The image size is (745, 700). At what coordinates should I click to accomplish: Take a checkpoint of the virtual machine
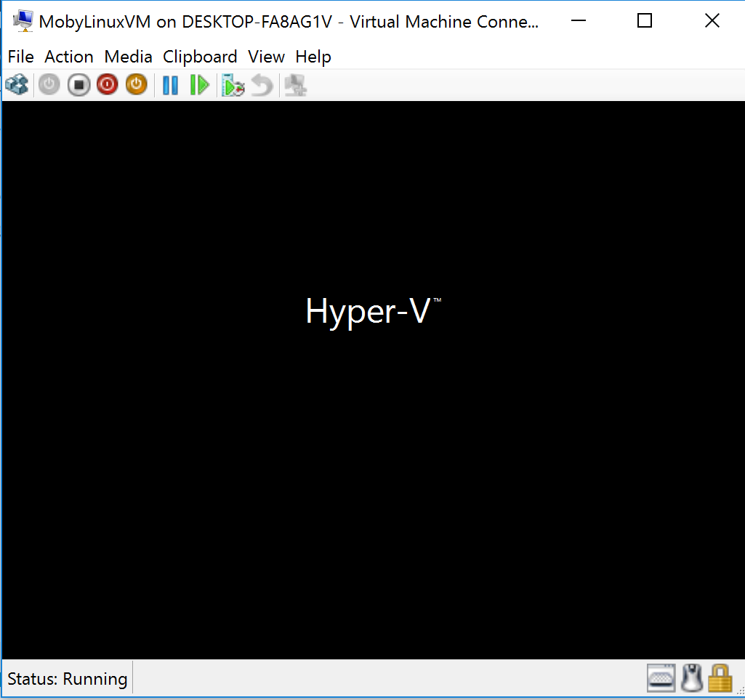233,84
